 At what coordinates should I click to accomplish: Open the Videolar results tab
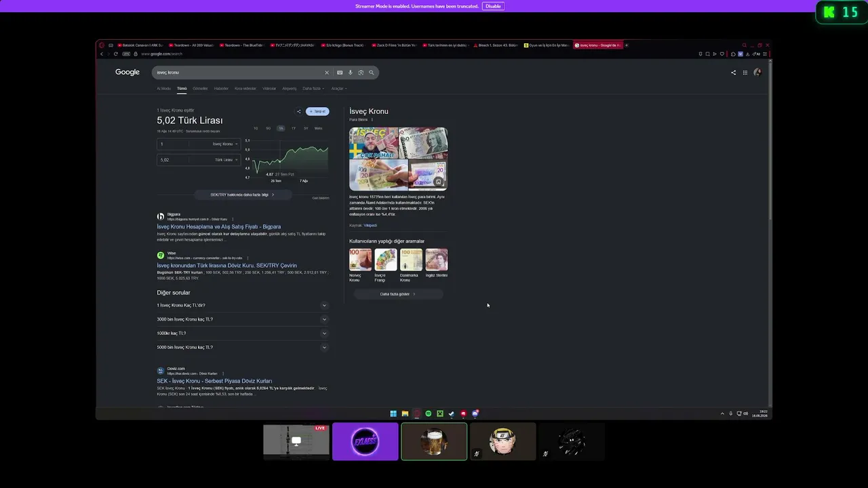pyautogui.click(x=269, y=88)
